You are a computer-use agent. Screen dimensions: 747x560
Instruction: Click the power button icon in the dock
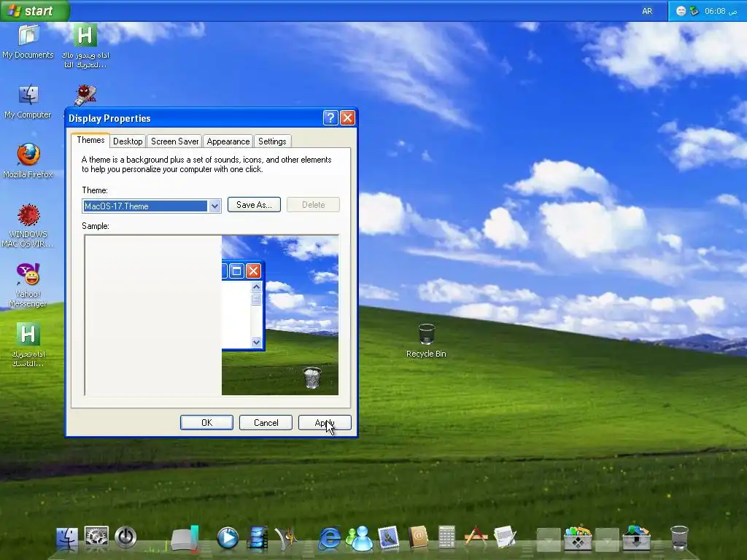click(125, 537)
